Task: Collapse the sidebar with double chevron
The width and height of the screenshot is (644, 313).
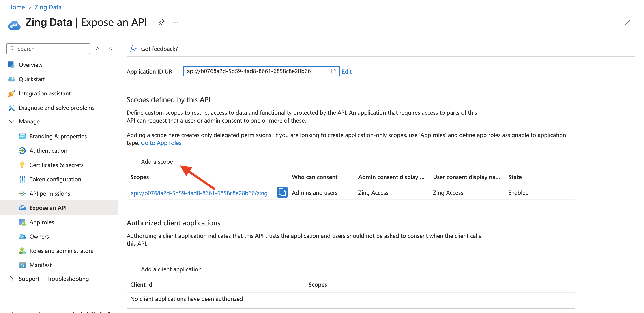Action: [111, 49]
